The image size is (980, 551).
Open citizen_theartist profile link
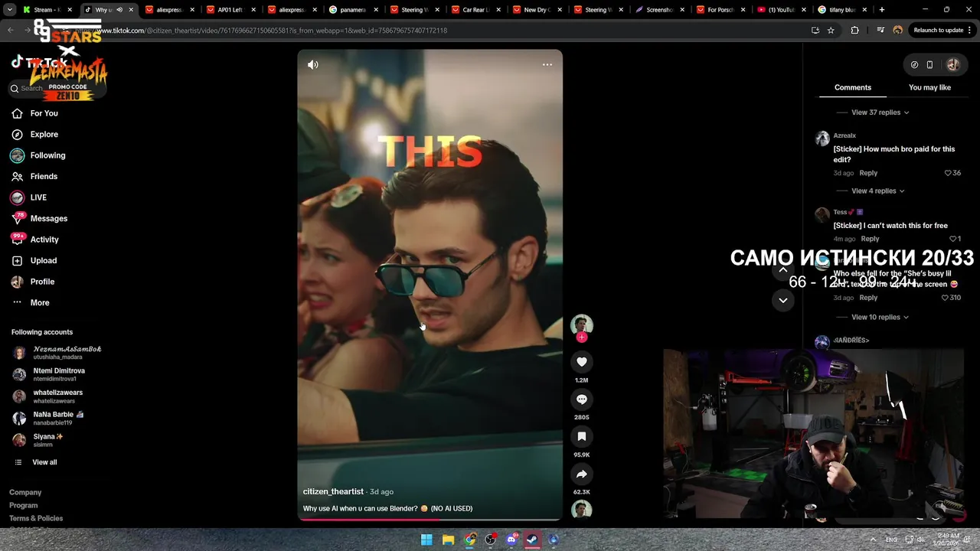[x=333, y=491]
